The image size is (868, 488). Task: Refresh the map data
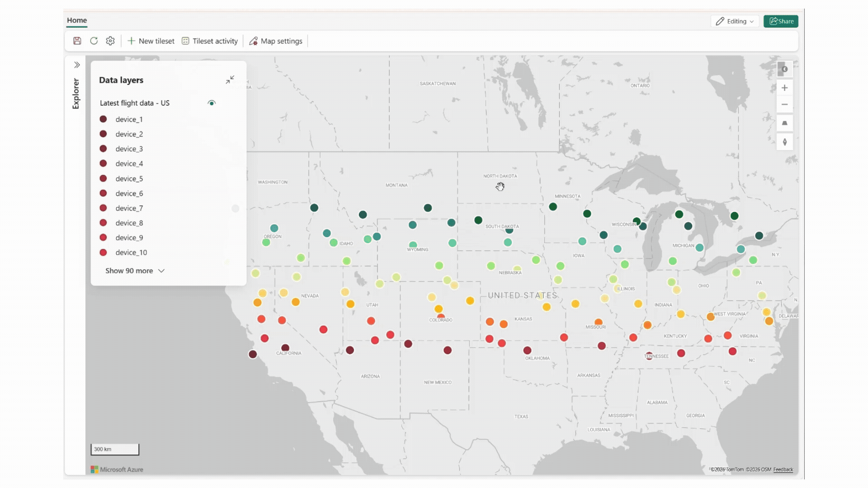pos(94,41)
